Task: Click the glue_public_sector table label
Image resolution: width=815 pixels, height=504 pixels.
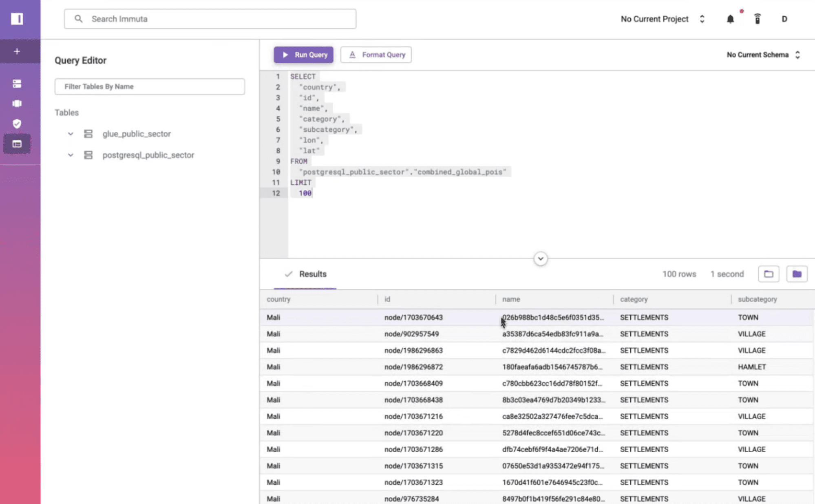Action: click(x=137, y=134)
